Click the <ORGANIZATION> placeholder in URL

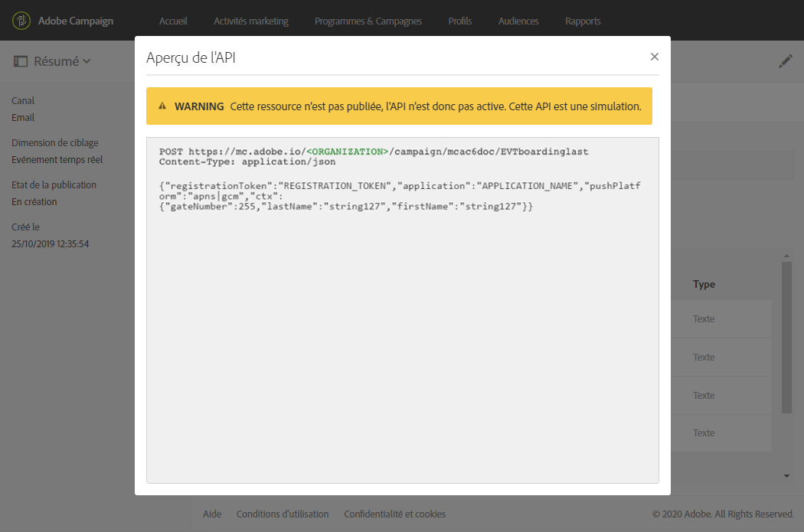[347, 152]
